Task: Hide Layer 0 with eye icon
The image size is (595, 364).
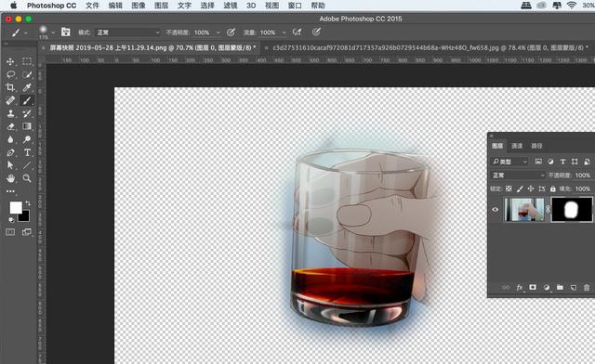Action: [496, 209]
